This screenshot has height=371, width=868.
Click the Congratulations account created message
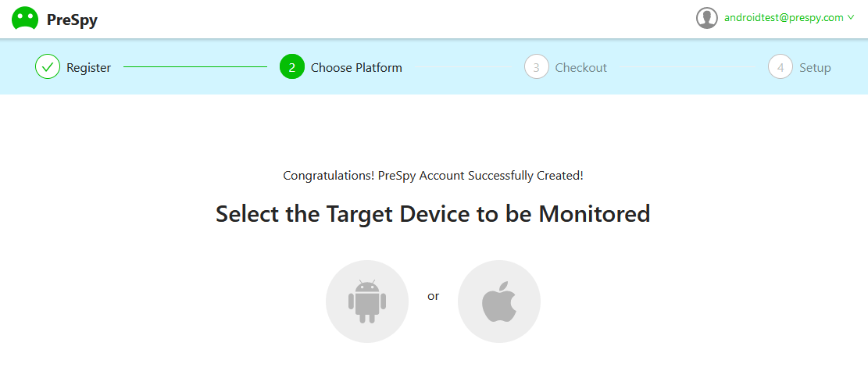pyautogui.click(x=433, y=176)
